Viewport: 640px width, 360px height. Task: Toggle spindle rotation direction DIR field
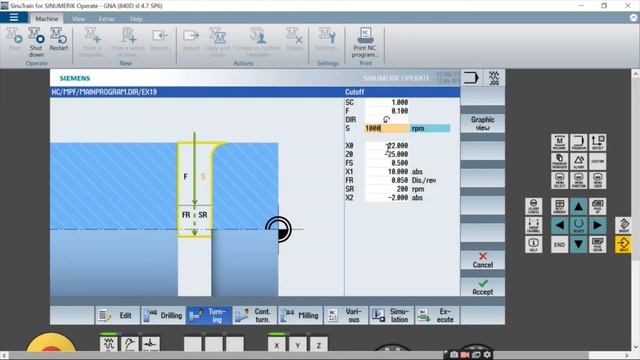coord(386,120)
